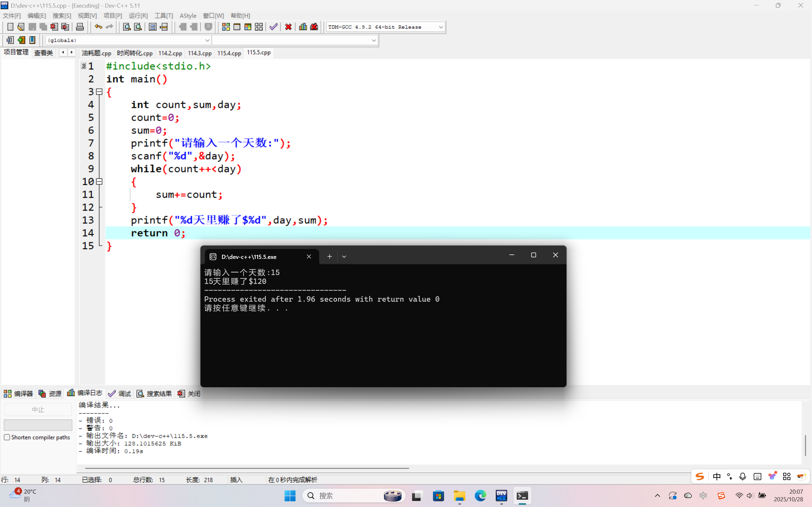The image size is (812, 507).
Task: Click the 关闭 button in bottom panel
Action: click(x=189, y=394)
